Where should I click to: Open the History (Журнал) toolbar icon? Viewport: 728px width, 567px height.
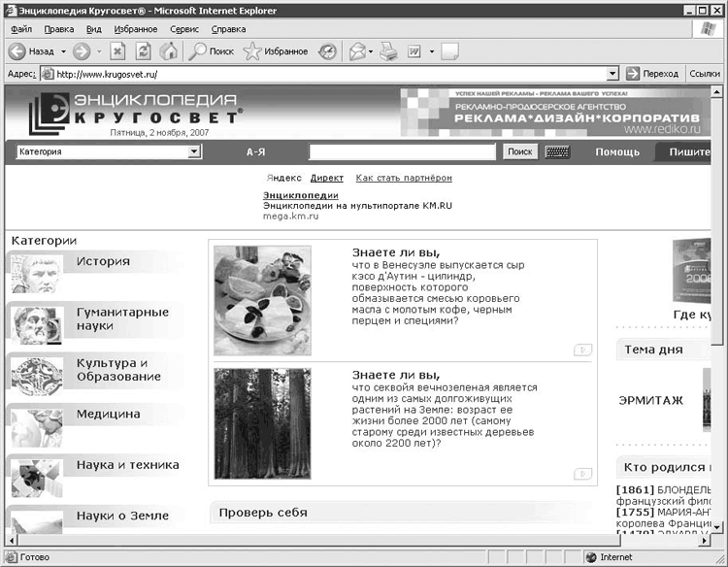point(327,51)
